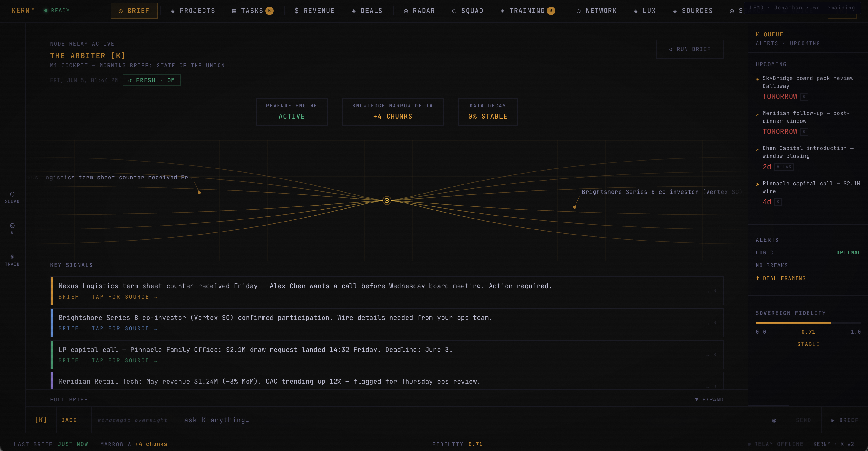
Task: Click the Logistics term sheet graph label
Action: 110,177
